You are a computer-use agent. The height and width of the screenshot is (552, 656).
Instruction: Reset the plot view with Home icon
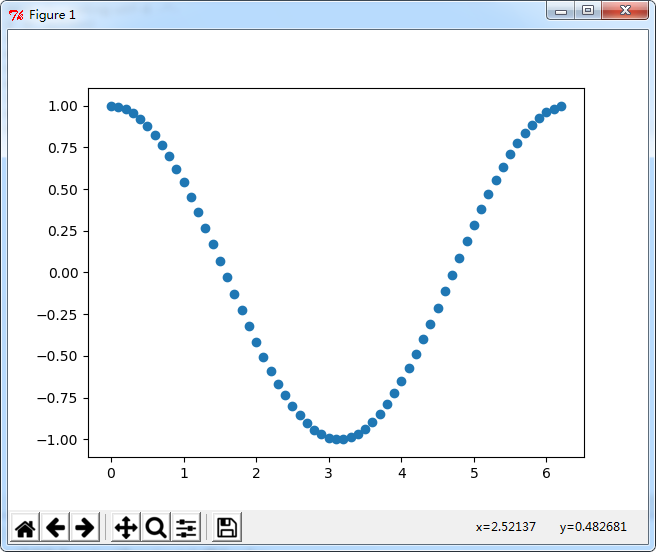pyautogui.click(x=25, y=527)
